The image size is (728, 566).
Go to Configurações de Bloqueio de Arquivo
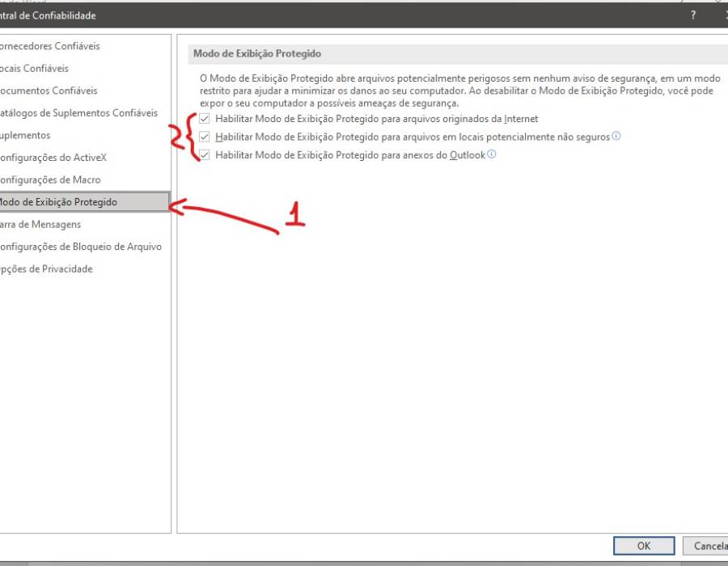pos(81,247)
